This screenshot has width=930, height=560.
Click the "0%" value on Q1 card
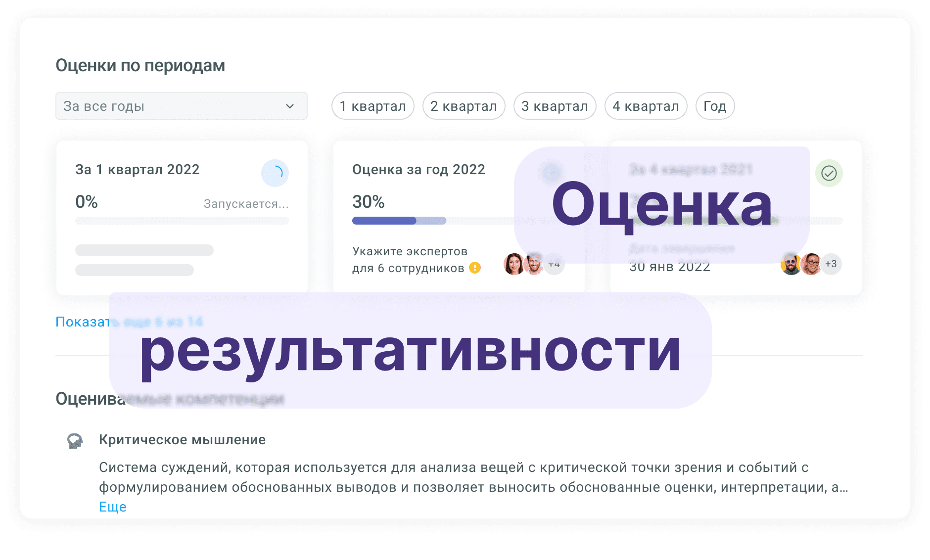click(86, 202)
